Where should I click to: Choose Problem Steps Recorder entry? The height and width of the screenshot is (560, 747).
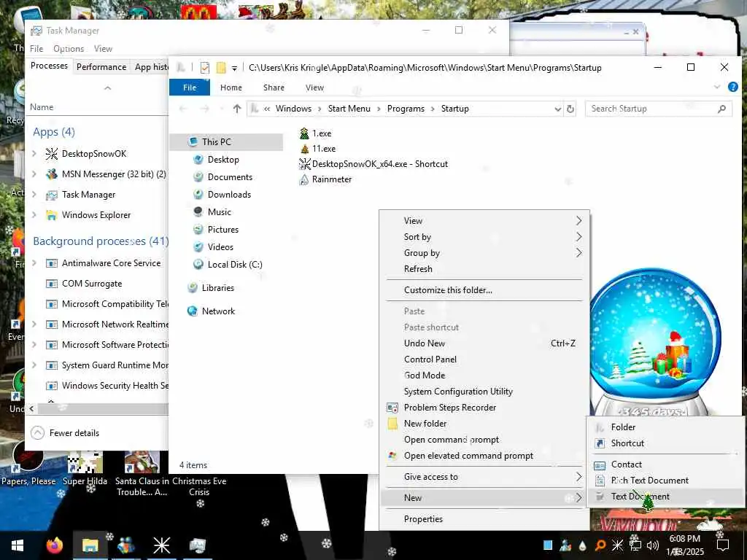click(x=485, y=408)
